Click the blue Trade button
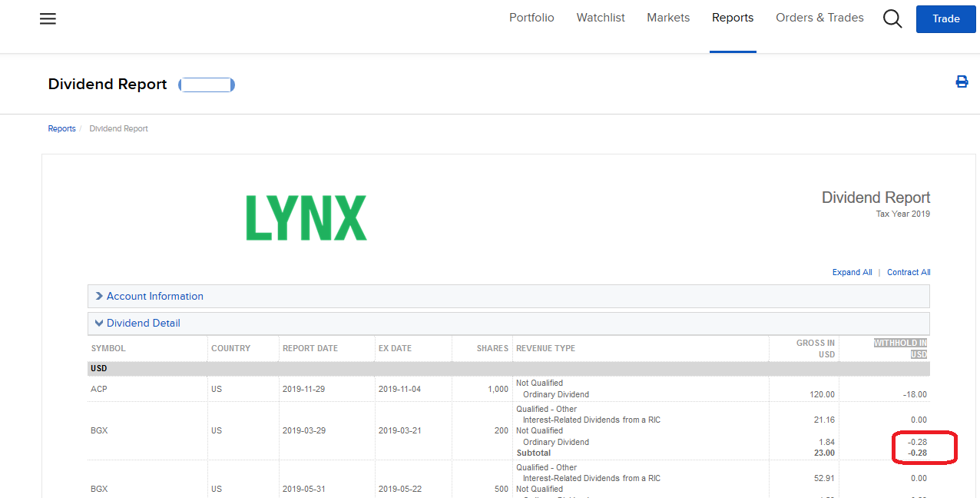The width and height of the screenshot is (980, 498). tap(945, 18)
